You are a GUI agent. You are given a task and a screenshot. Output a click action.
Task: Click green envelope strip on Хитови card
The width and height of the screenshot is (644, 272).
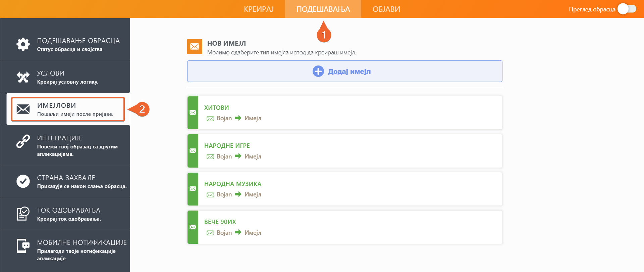[x=193, y=113]
